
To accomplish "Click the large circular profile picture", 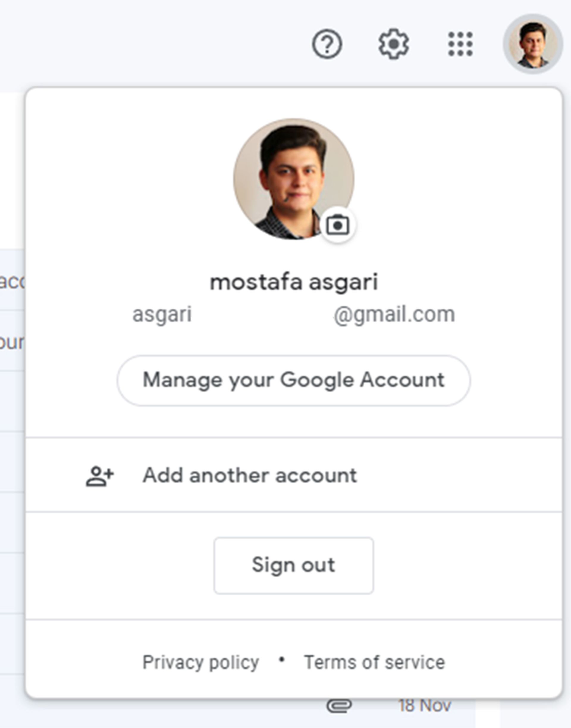I will pyautogui.click(x=294, y=179).
